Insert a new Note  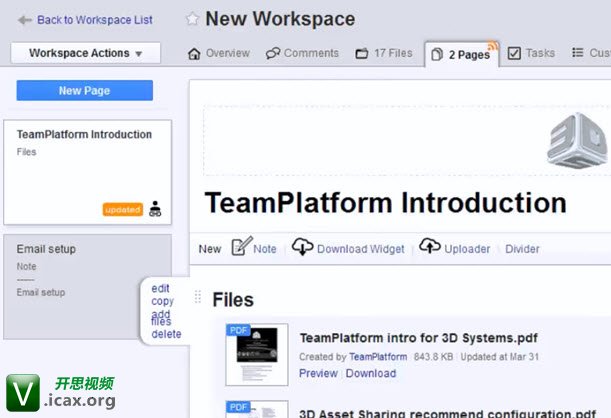(x=265, y=249)
